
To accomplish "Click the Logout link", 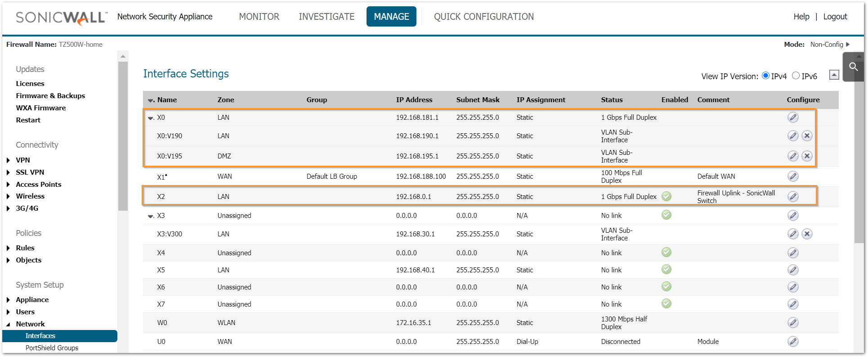I will tap(835, 17).
